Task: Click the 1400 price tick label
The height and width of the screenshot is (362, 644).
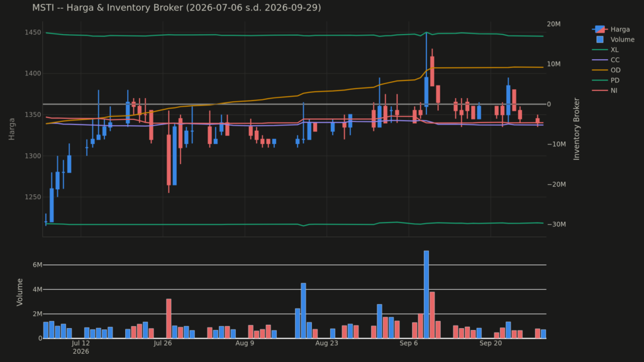Action: coord(33,74)
